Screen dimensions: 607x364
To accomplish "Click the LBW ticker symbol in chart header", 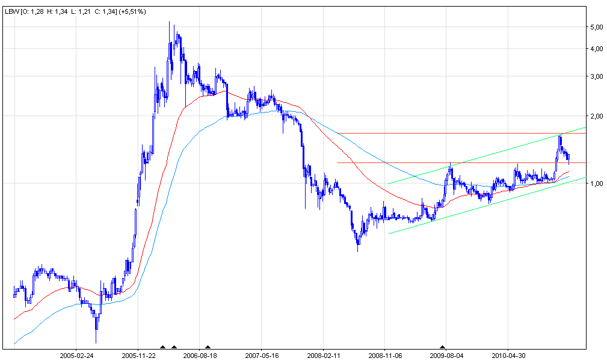I will [11, 13].
